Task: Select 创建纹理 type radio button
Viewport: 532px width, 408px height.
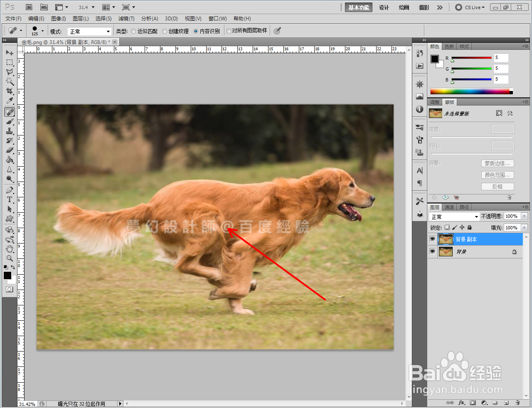Action: 165,31
